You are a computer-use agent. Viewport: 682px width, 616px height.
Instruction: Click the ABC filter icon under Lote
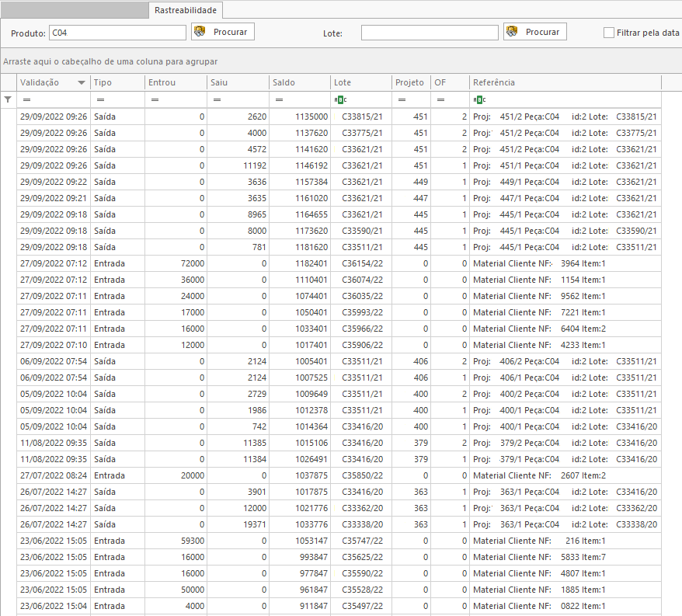[340, 100]
